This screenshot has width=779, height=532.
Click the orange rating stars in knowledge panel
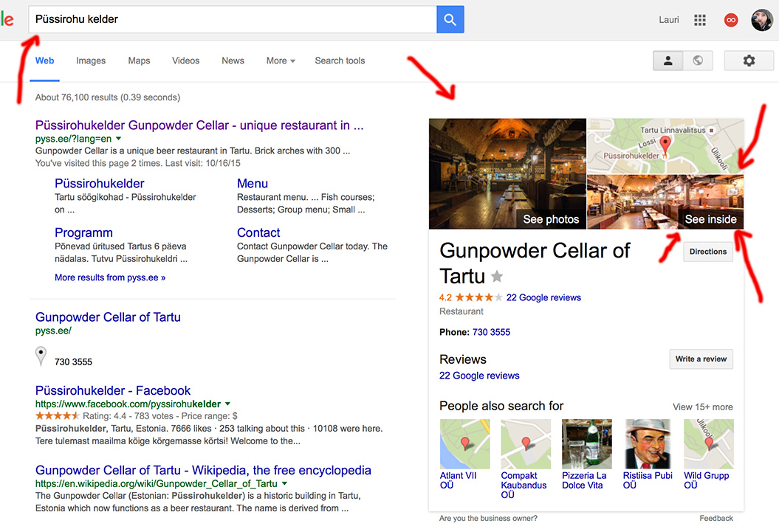pos(479,297)
